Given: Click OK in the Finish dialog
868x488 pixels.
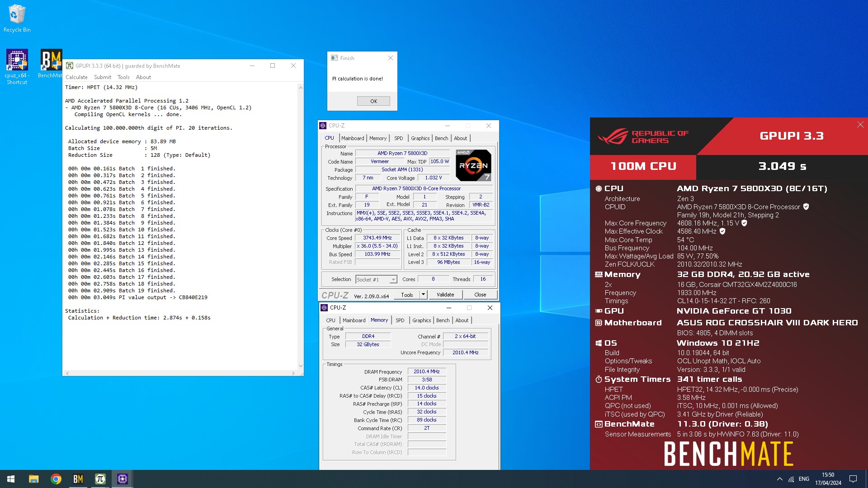Looking at the screenshot, I should coord(373,101).
